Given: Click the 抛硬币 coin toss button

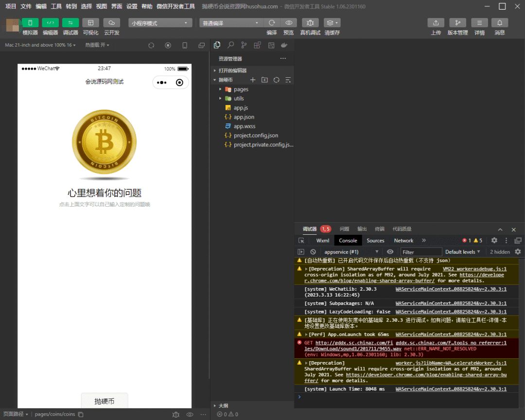Looking at the screenshot, I should [x=105, y=401].
